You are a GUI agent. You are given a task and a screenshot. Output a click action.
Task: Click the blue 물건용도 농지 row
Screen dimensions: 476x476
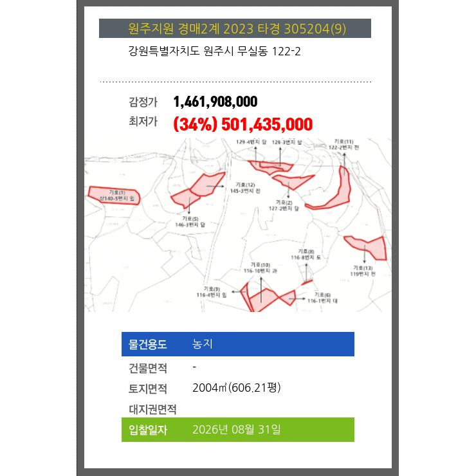tap(238, 344)
